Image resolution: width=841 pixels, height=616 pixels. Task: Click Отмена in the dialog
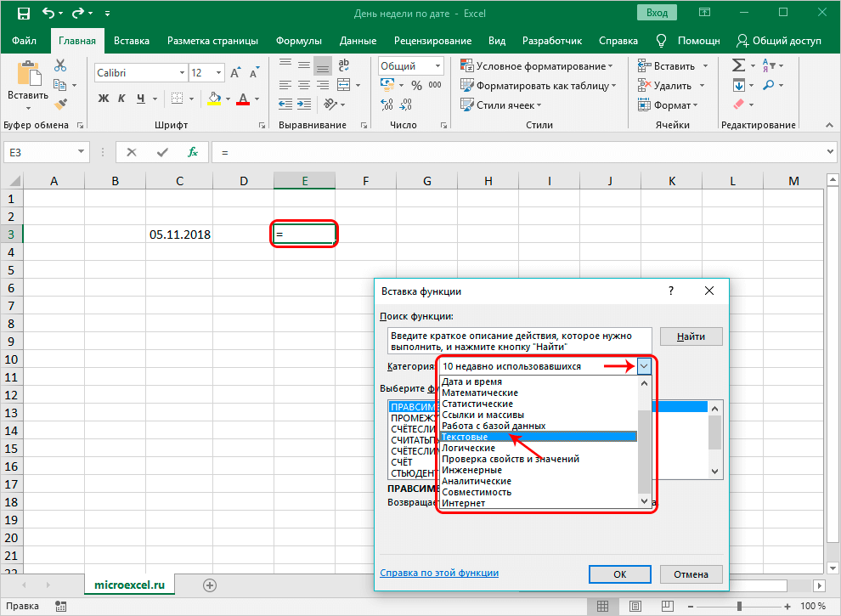(691, 574)
